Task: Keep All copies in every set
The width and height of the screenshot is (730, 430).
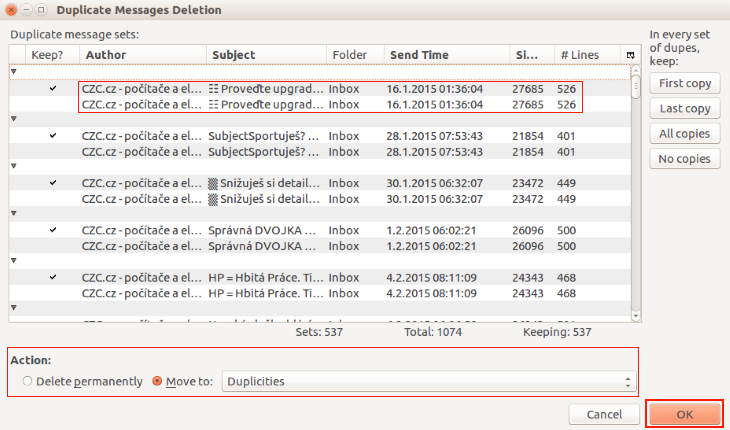Action: [685, 133]
